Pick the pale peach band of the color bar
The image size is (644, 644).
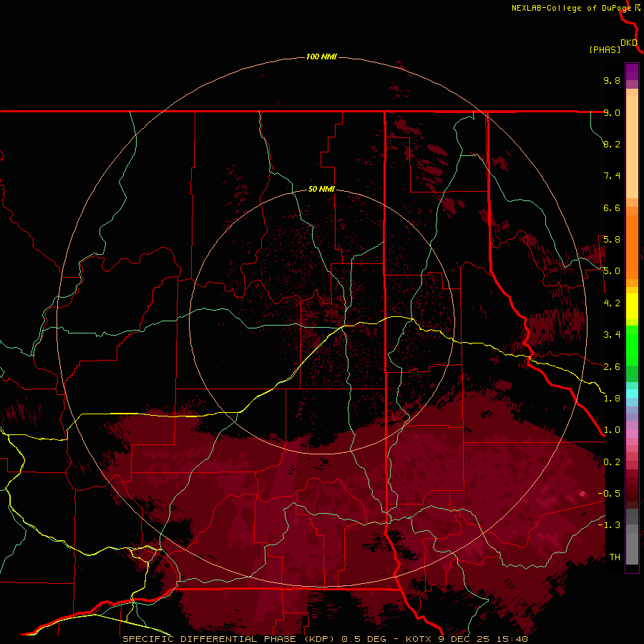632,148
